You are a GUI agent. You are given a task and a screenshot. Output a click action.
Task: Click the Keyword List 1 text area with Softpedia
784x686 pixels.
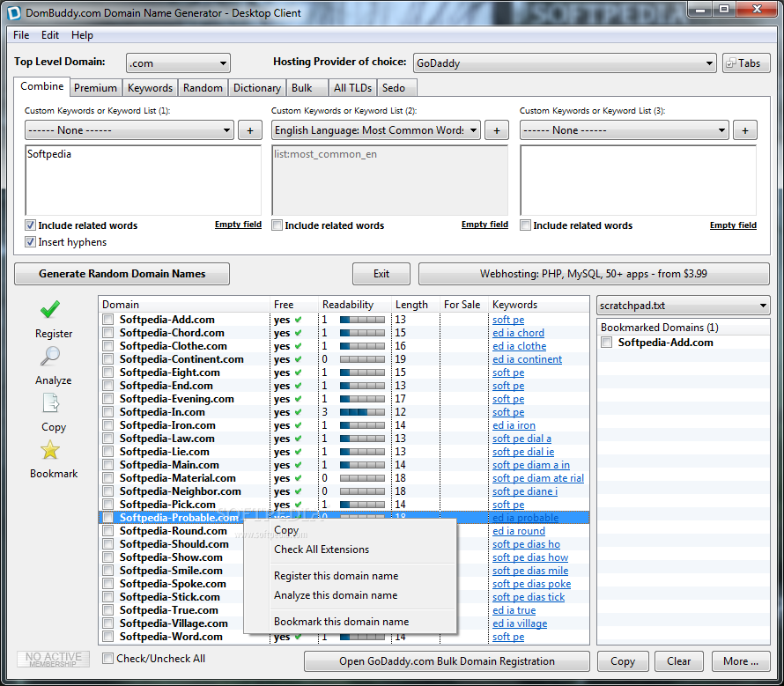click(143, 181)
